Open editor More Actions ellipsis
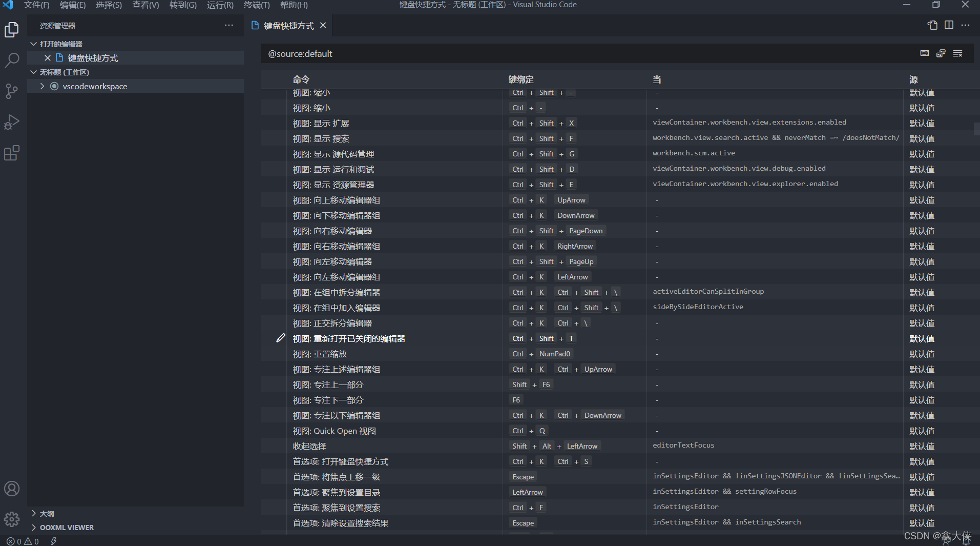The width and height of the screenshot is (980, 546). coord(965,25)
